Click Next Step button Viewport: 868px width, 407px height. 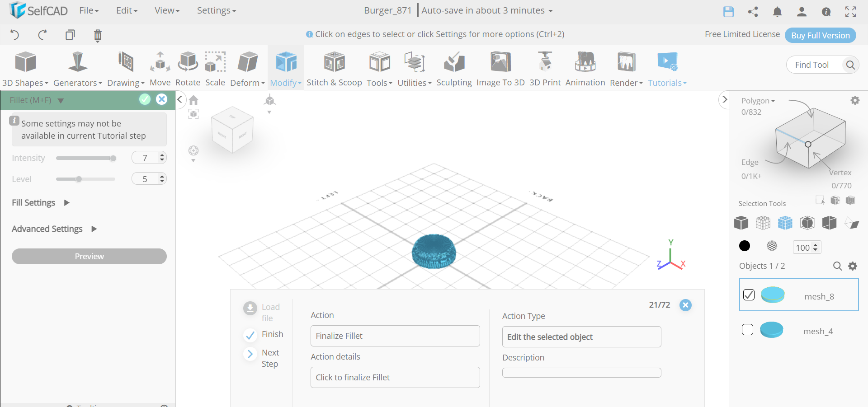coord(263,358)
